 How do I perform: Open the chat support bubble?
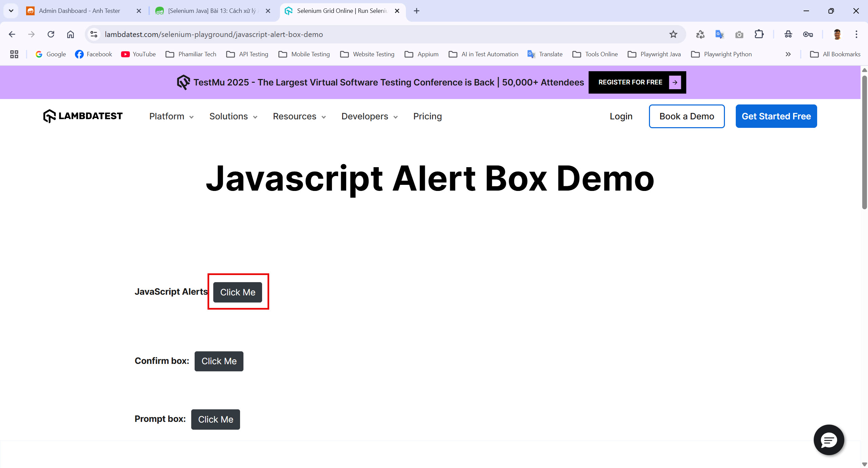tap(829, 440)
